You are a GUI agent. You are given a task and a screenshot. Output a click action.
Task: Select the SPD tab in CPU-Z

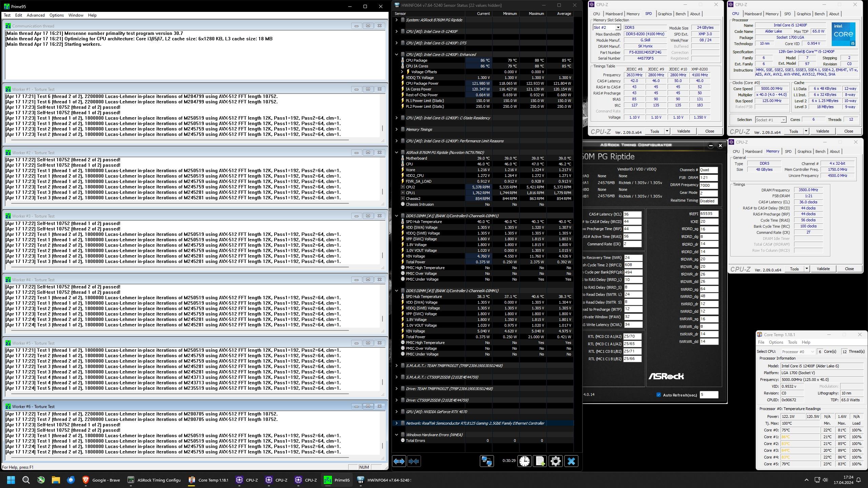(649, 14)
